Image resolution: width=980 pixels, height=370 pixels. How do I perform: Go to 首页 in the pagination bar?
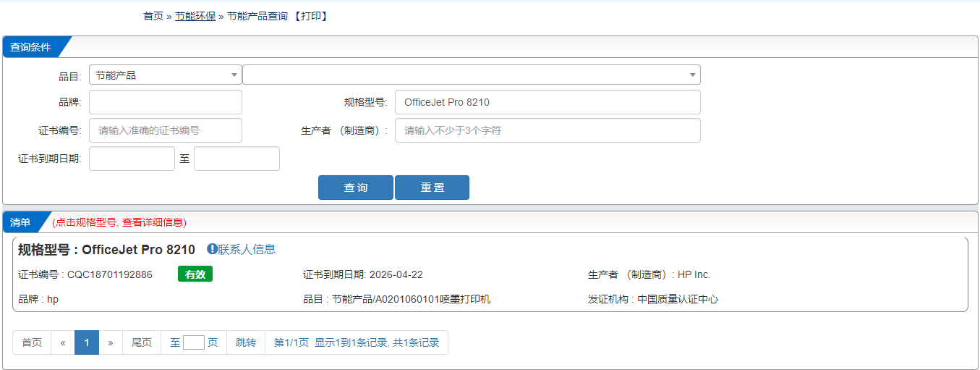click(x=32, y=342)
